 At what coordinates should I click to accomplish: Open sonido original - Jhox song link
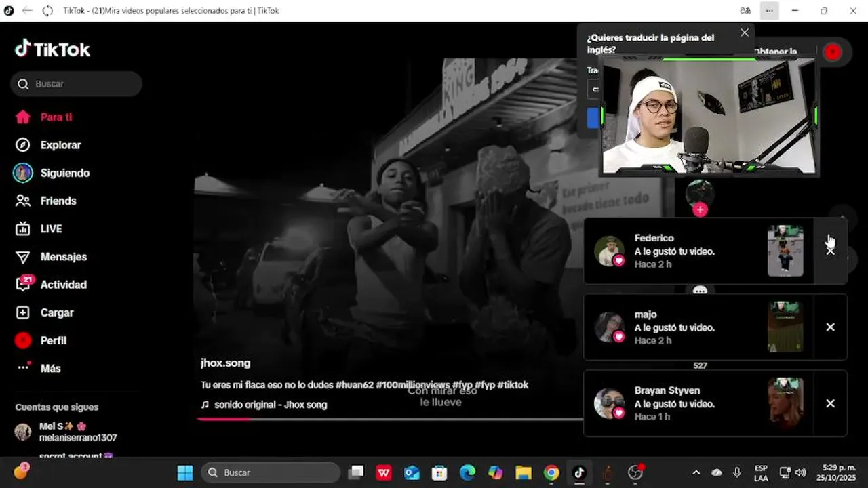(x=264, y=405)
